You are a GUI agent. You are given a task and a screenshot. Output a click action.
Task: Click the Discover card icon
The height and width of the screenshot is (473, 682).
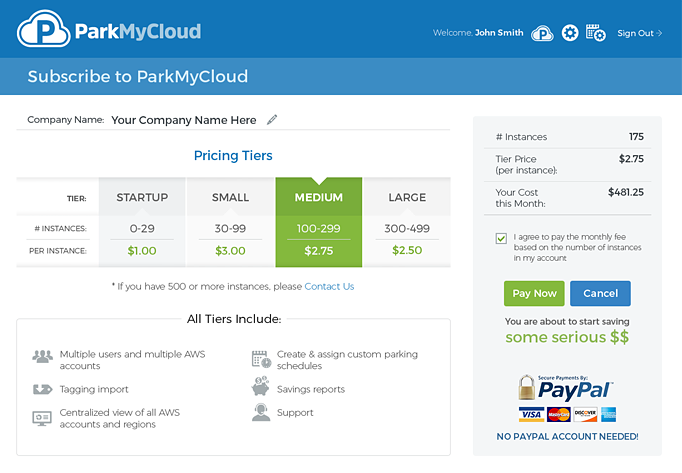point(585,414)
